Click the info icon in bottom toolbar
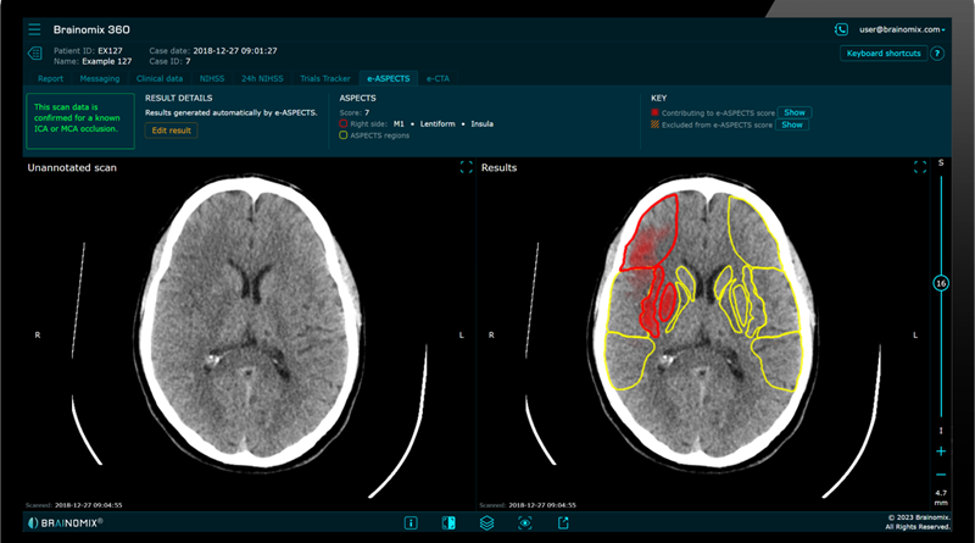The width and height of the screenshot is (975, 543). coord(411,523)
